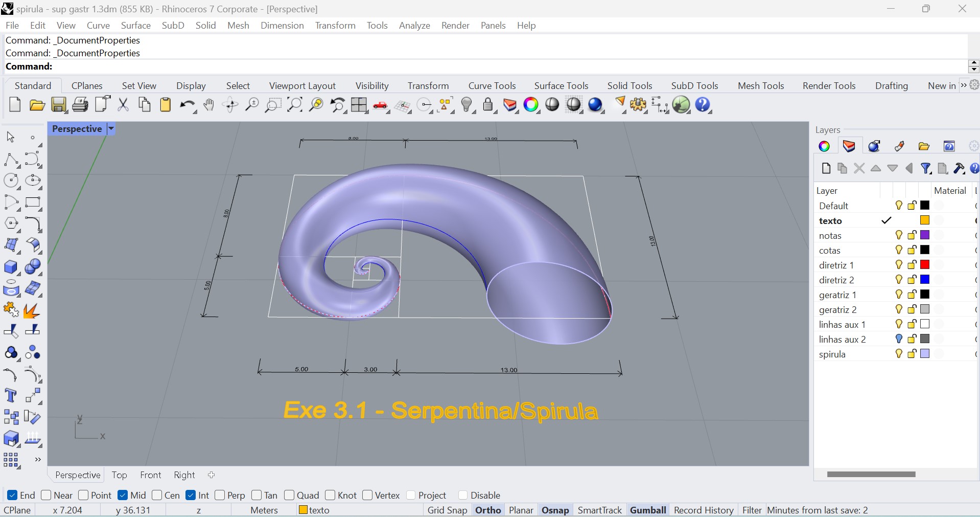Click Zoom Extents icon in the toolbar
The height and width of the screenshot is (517, 980).
click(x=295, y=105)
